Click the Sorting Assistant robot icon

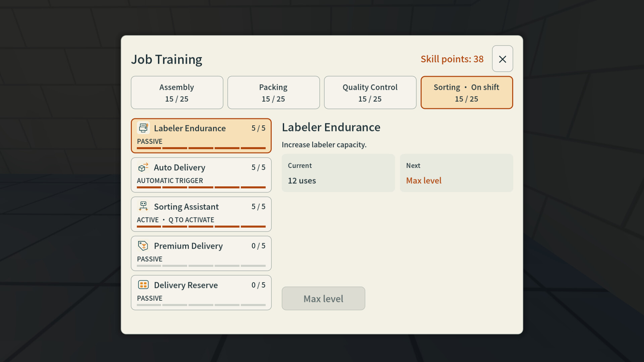tap(143, 206)
